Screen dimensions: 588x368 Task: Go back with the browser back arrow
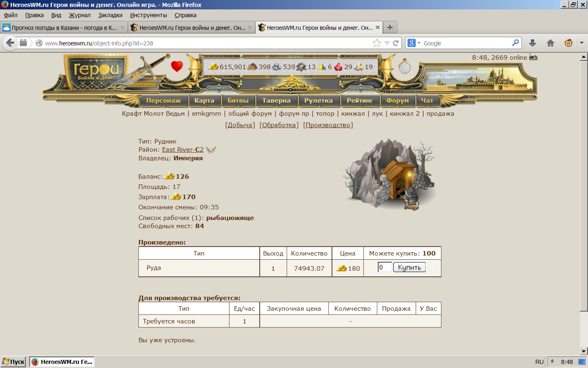click(10, 43)
